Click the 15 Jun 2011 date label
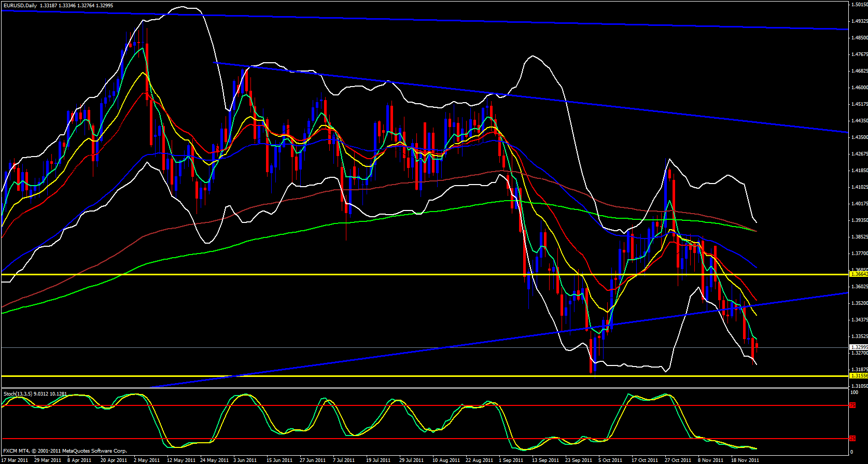 279,460
